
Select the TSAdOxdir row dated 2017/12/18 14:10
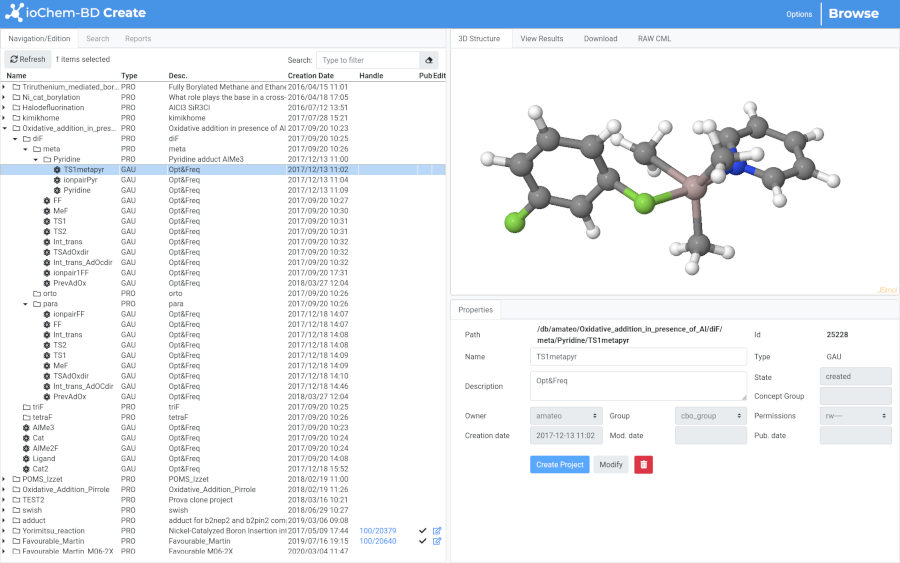223,376
